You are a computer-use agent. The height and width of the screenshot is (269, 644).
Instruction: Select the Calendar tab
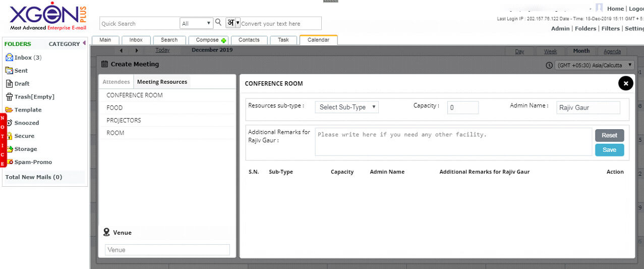click(x=318, y=40)
